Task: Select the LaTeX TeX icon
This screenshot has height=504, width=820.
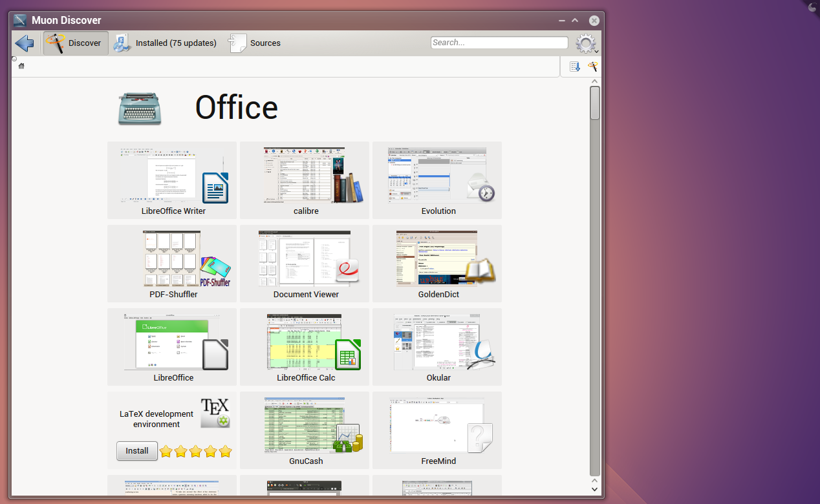Action: click(215, 413)
